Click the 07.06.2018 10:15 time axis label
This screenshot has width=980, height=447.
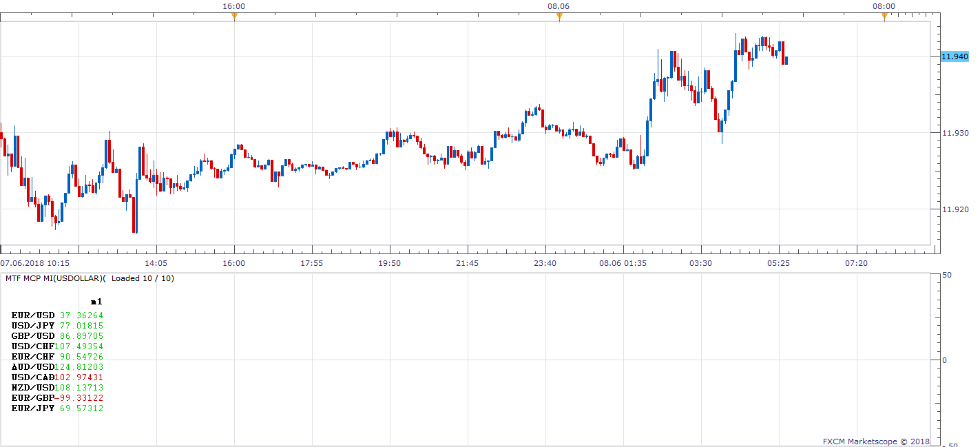(34, 263)
